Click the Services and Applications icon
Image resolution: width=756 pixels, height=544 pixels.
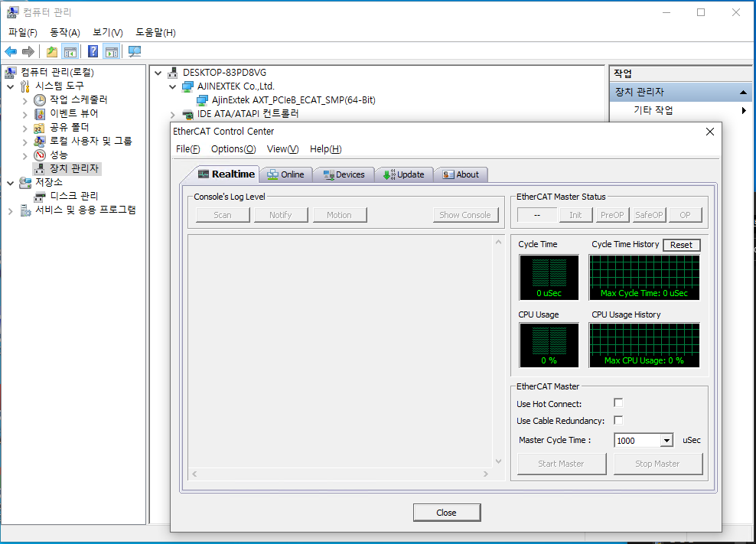tap(25, 210)
